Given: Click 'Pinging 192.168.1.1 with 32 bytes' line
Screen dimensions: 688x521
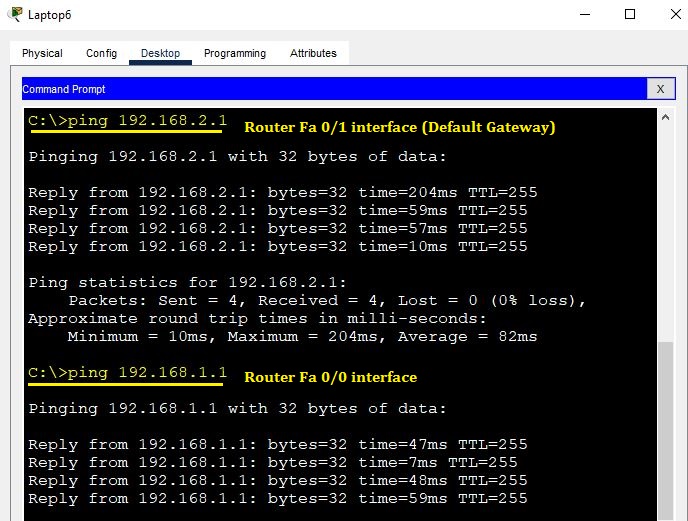Looking at the screenshot, I should pyautogui.click(x=237, y=408).
